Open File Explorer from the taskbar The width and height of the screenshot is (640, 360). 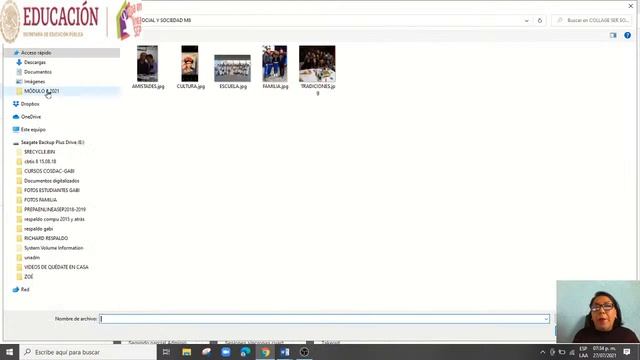(187, 352)
